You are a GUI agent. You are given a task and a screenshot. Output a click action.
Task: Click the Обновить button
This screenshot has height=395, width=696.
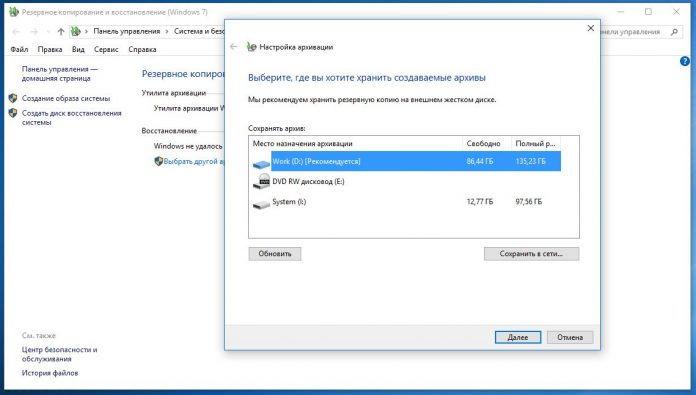[x=275, y=254]
